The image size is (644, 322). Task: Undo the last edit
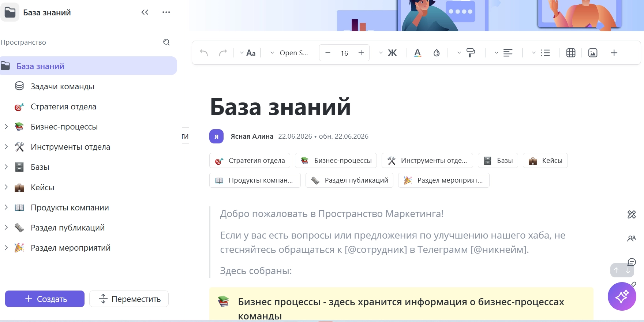point(204,53)
